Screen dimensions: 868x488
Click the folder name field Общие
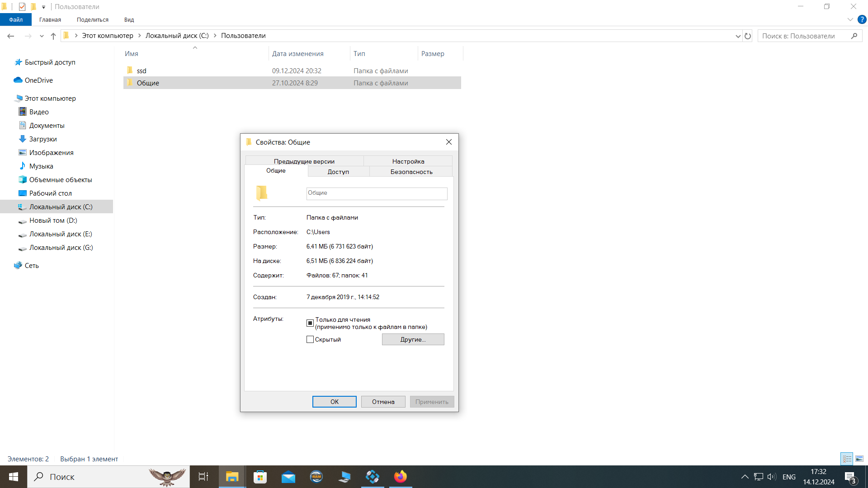coord(377,193)
